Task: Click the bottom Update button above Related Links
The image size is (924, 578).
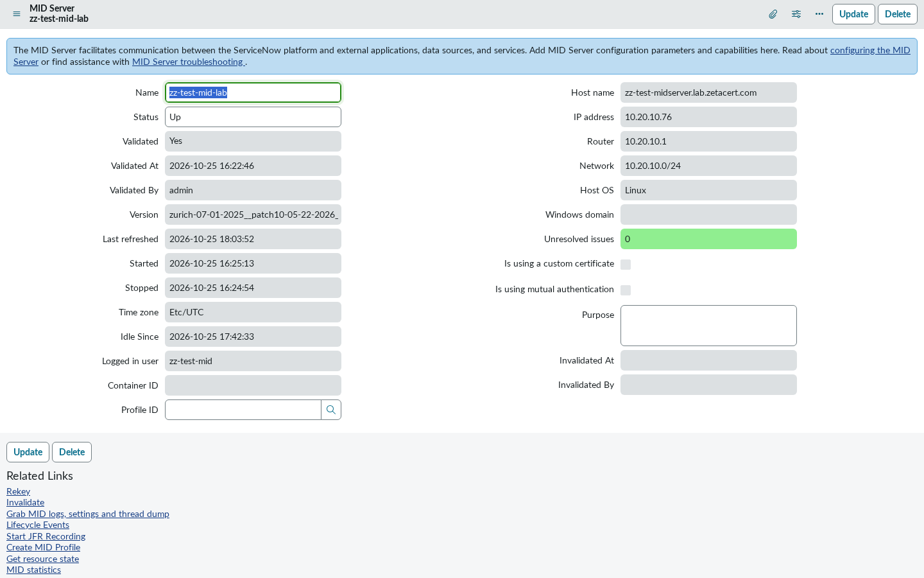Action: click(x=28, y=452)
